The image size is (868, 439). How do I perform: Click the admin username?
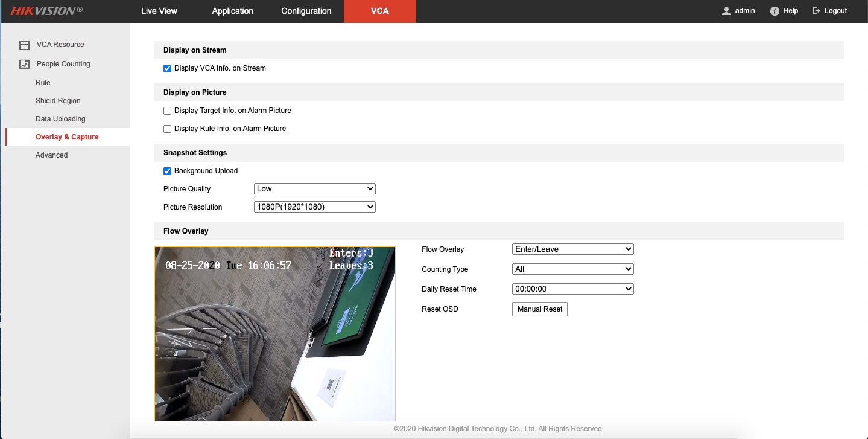point(745,11)
